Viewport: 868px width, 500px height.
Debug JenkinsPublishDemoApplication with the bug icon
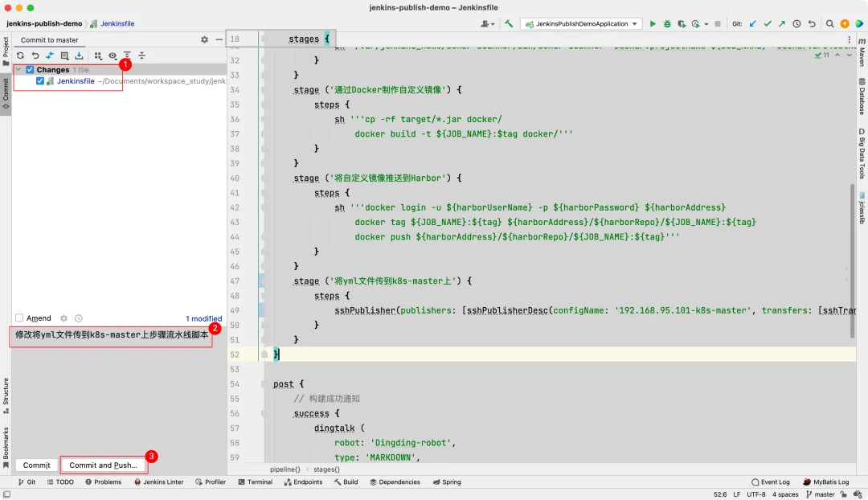click(x=667, y=24)
